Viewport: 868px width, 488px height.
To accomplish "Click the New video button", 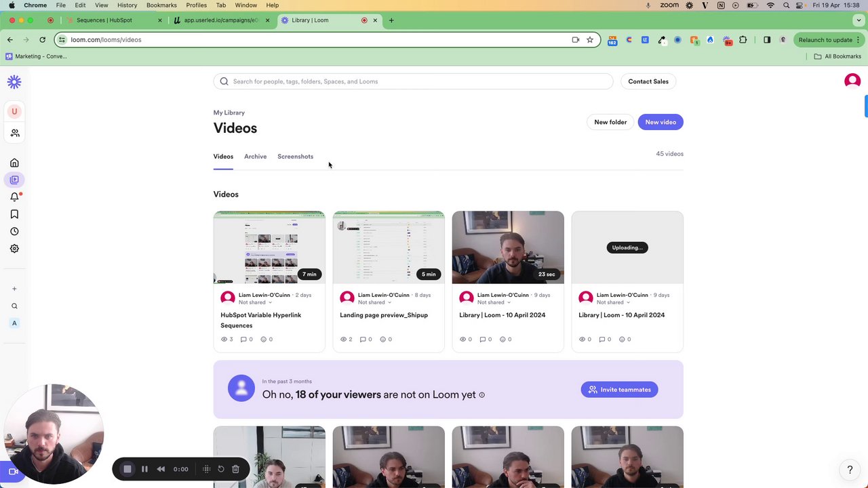I will coord(660,122).
